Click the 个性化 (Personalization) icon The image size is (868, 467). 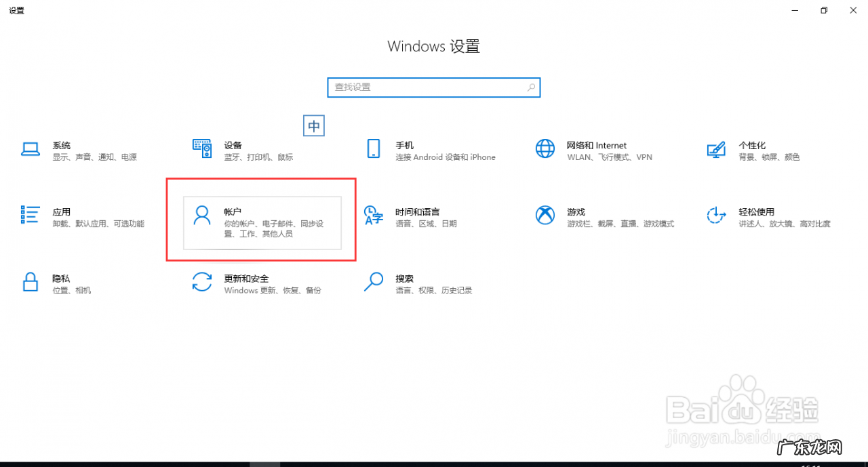pyautogui.click(x=716, y=149)
